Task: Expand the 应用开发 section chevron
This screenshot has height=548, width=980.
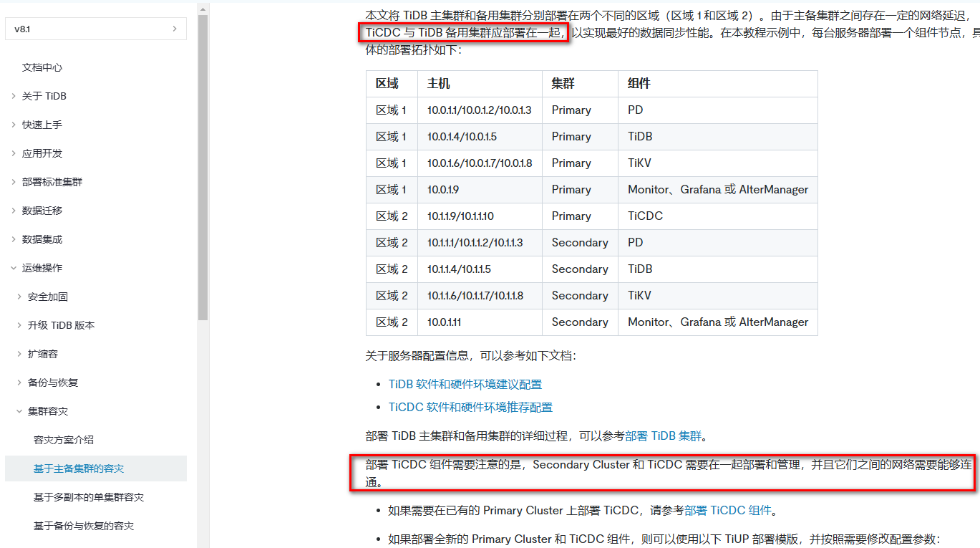Action: pos(13,153)
